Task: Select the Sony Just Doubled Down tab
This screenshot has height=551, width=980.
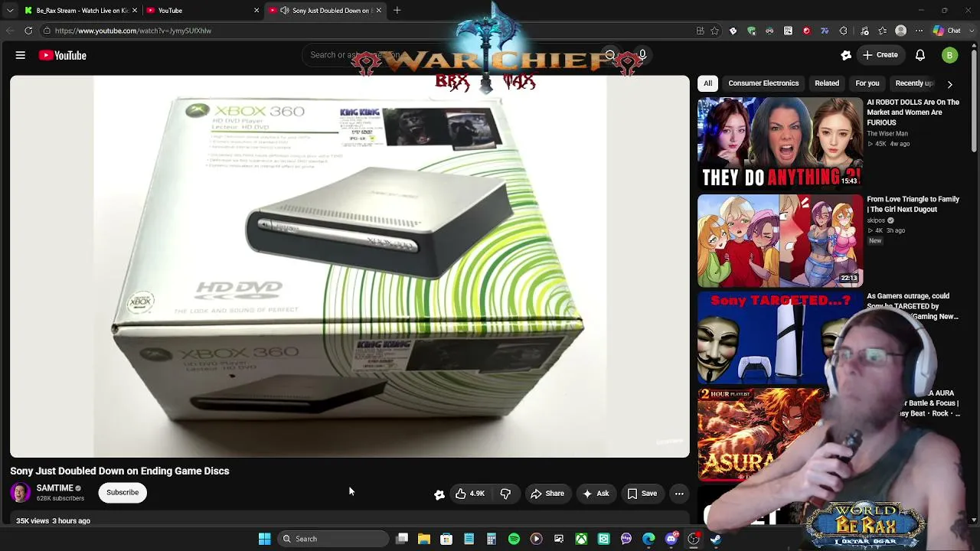Action: click(x=325, y=11)
